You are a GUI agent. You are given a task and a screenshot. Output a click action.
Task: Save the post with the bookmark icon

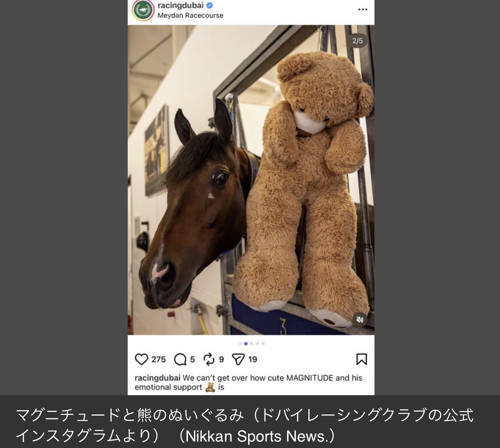pos(361,359)
